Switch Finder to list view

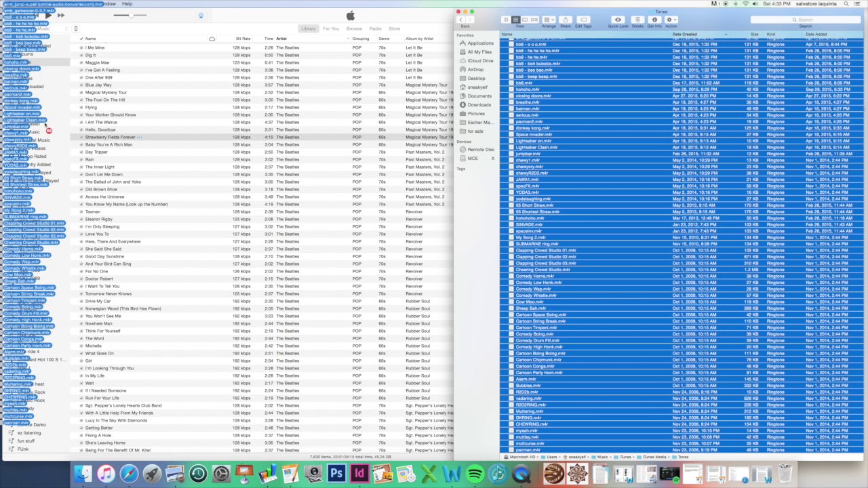point(515,20)
